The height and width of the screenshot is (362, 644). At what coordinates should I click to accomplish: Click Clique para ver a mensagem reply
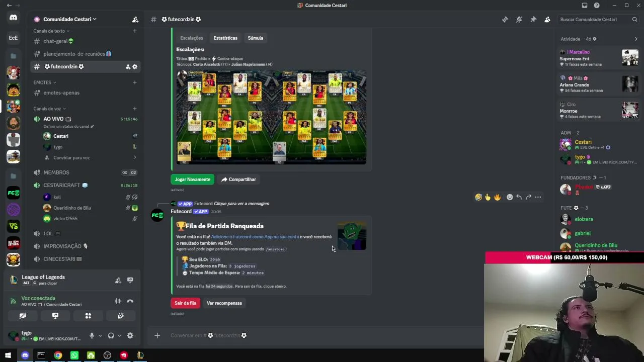[242, 204]
